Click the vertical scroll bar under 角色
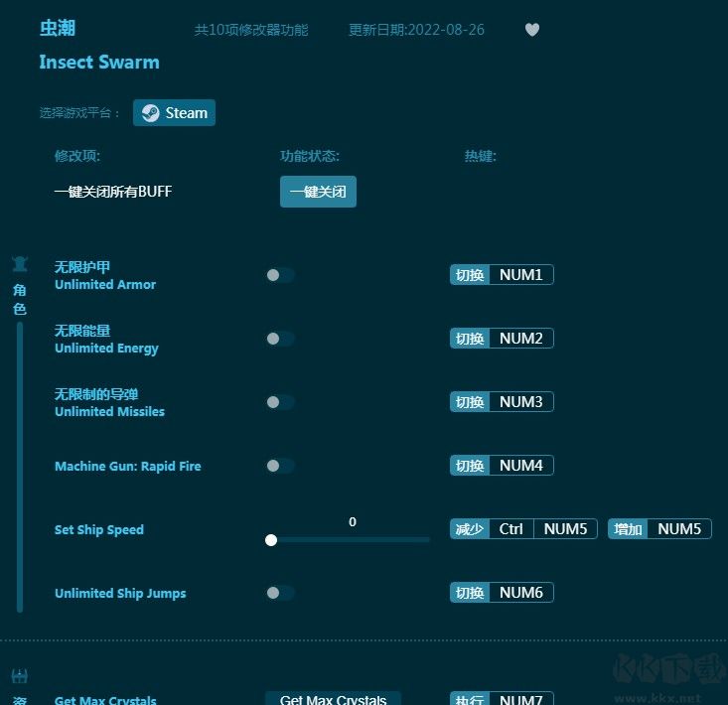This screenshot has width=728, height=705. 20,468
